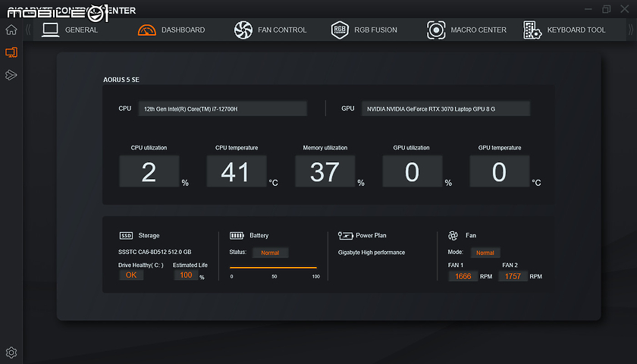
Task: Click the GPU utilization value box
Action: (413, 171)
